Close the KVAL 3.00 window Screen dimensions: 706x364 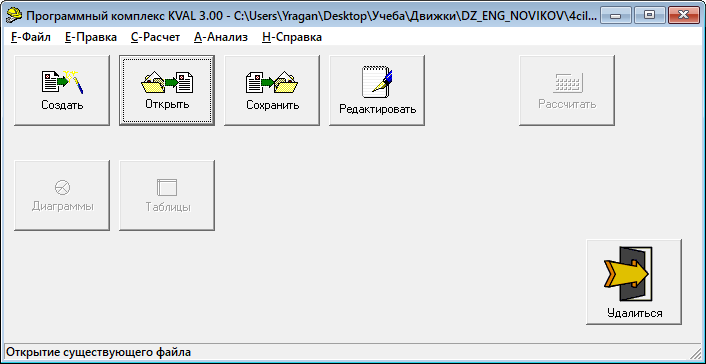pos(683,15)
